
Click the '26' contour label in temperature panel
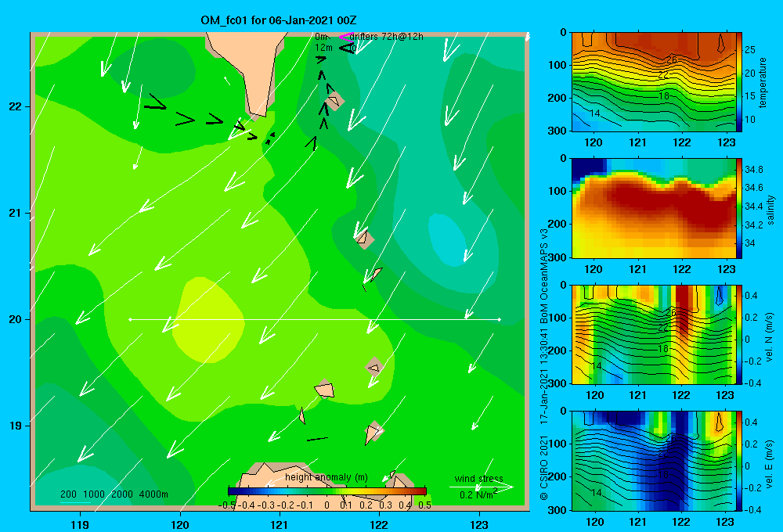pos(672,59)
